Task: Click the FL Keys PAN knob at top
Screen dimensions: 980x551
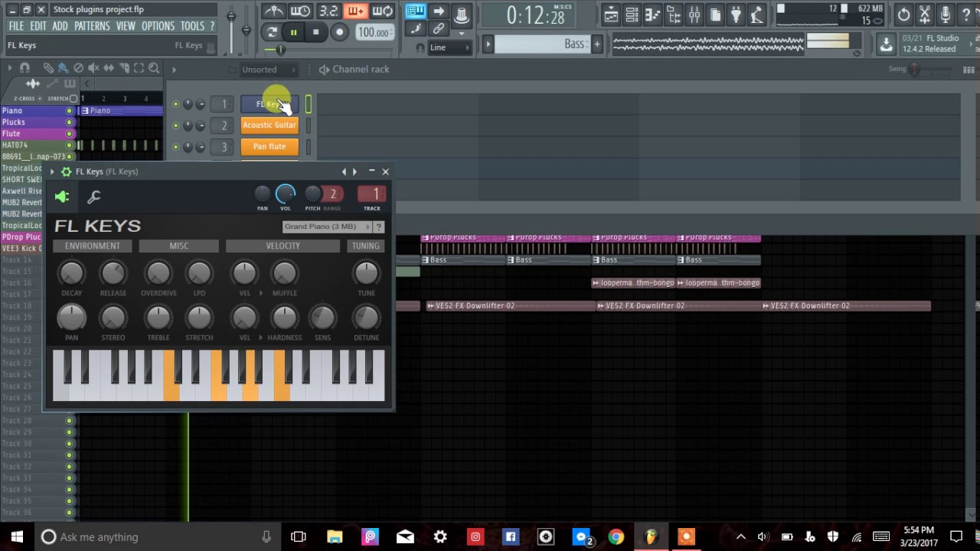Action: (263, 194)
